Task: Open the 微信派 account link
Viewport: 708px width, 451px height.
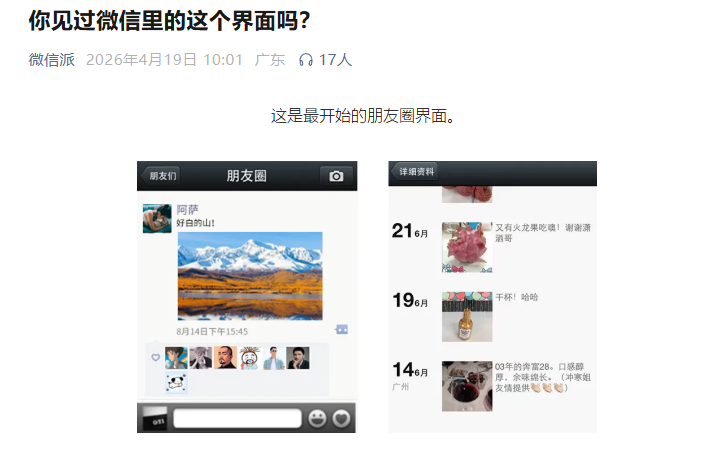Action: pos(51,60)
